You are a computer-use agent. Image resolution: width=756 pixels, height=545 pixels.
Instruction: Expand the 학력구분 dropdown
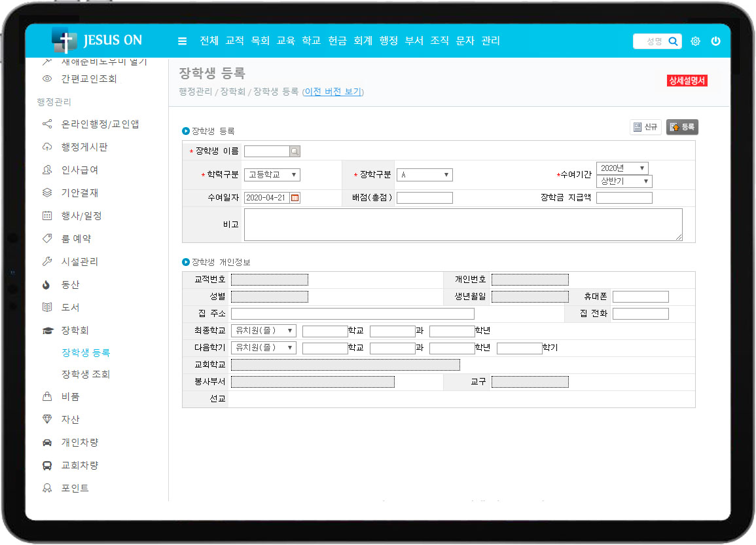tap(272, 175)
